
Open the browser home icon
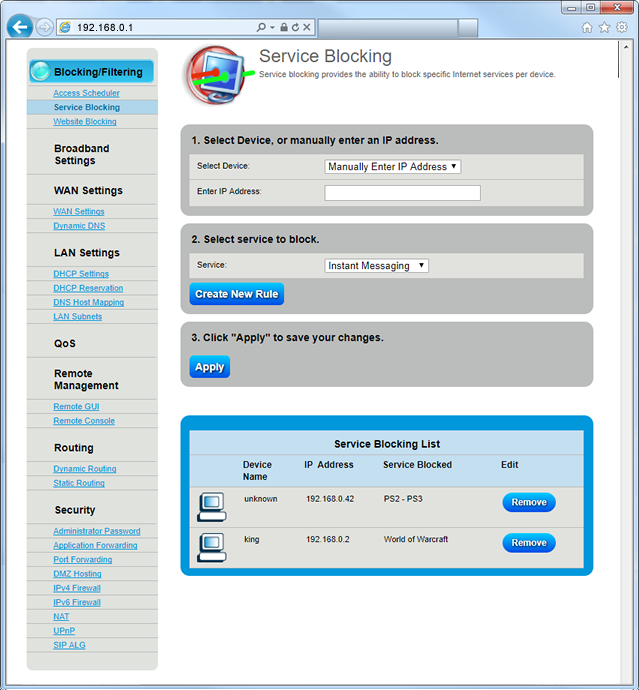(587, 27)
